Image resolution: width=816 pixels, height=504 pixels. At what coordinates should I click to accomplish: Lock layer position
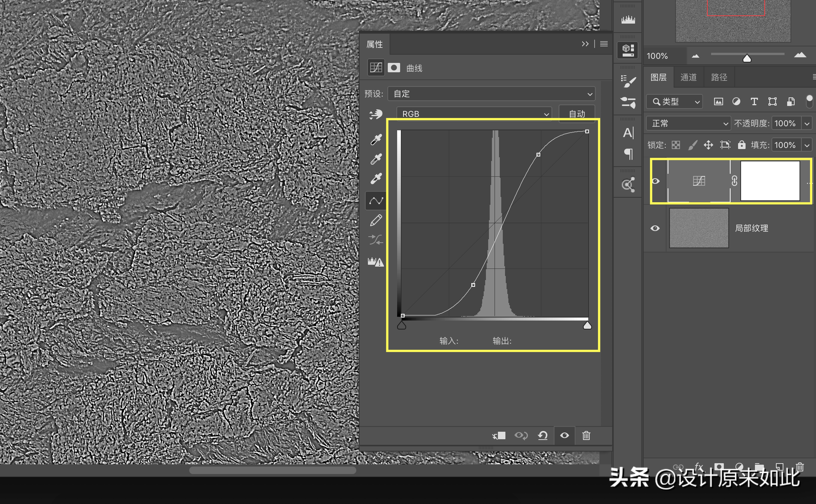[708, 145]
